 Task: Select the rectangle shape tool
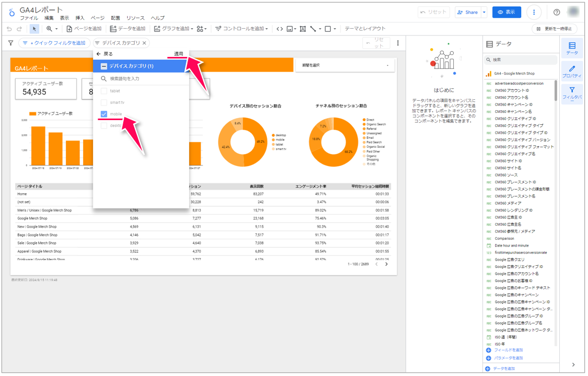[328, 29]
